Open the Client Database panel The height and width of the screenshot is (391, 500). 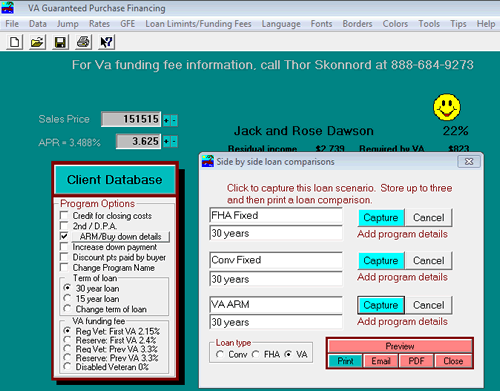pos(115,180)
